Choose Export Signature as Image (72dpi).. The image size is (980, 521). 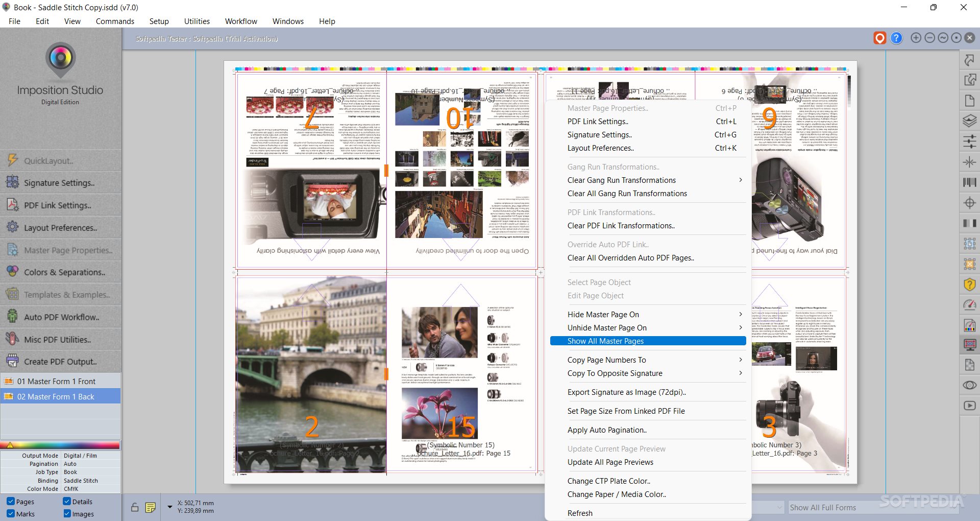tap(648, 392)
